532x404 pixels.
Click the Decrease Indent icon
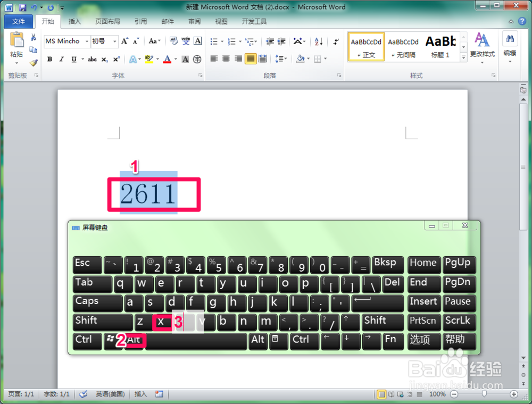coord(270,41)
